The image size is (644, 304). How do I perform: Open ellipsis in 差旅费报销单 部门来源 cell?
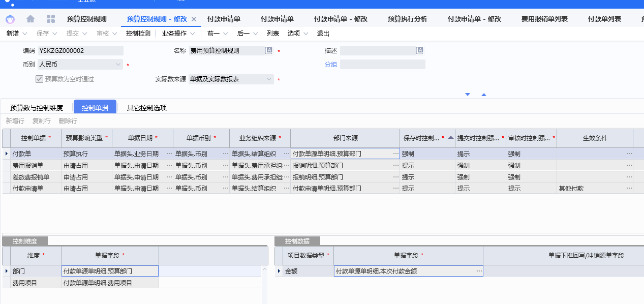(395, 177)
